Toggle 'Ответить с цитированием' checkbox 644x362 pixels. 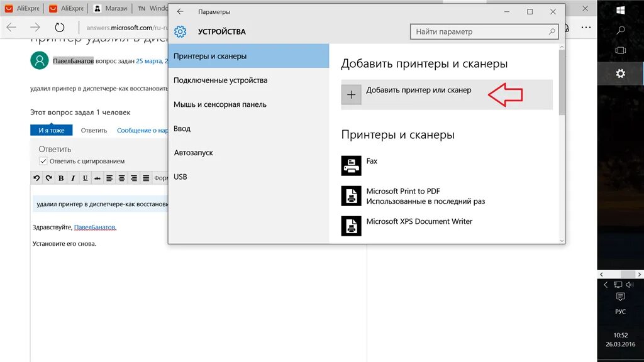43,161
